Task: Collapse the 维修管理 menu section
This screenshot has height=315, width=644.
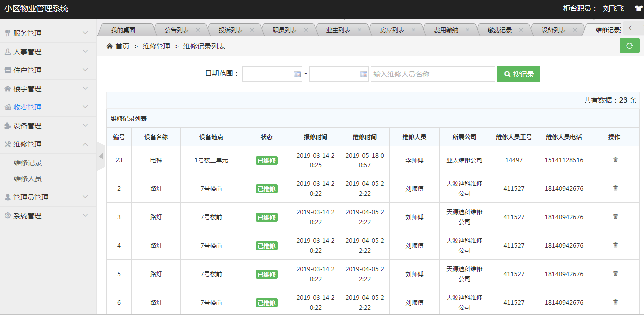Action: [x=48, y=144]
